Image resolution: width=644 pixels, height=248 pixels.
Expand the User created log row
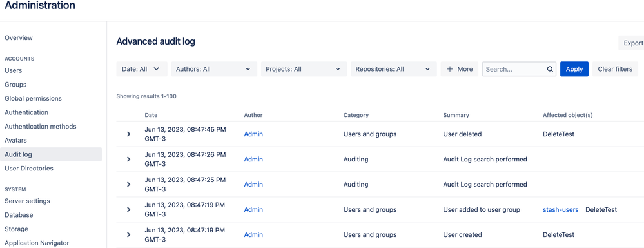(x=128, y=235)
